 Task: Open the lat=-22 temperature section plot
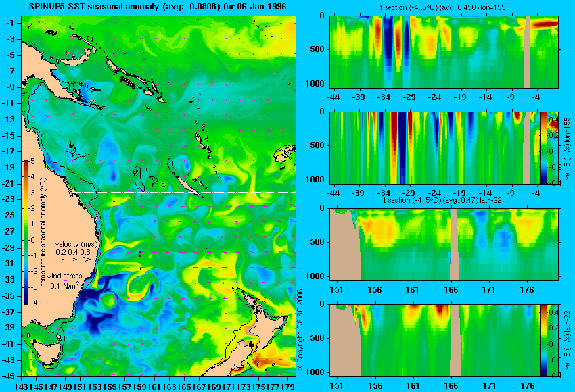click(x=444, y=245)
